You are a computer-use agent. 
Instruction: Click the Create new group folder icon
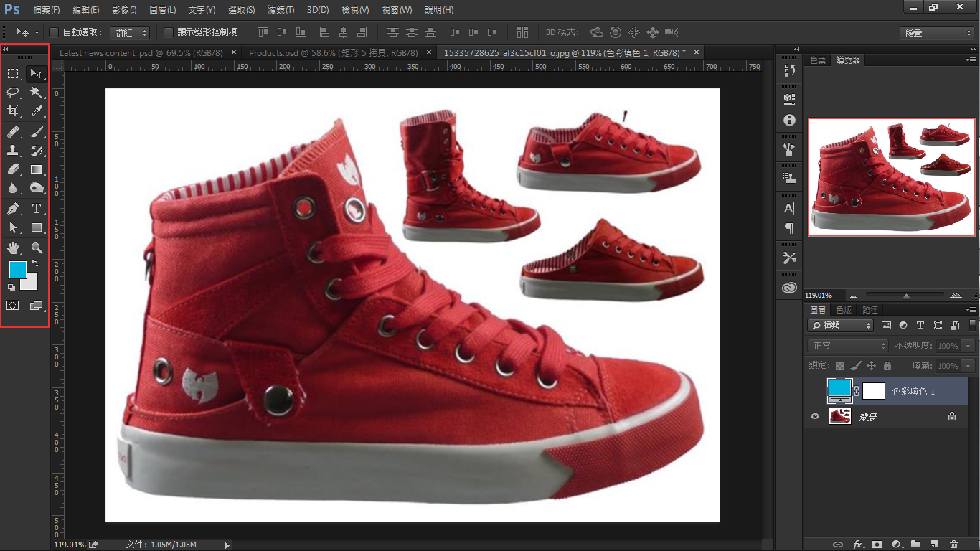point(915,545)
